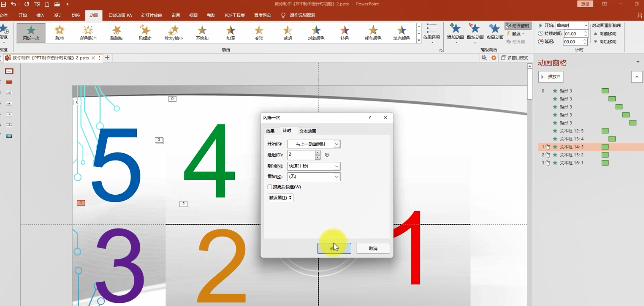This screenshot has width=644, height=306.
Task: Toggle the 动画窗格 animation pane button
Action: coord(518,26)
